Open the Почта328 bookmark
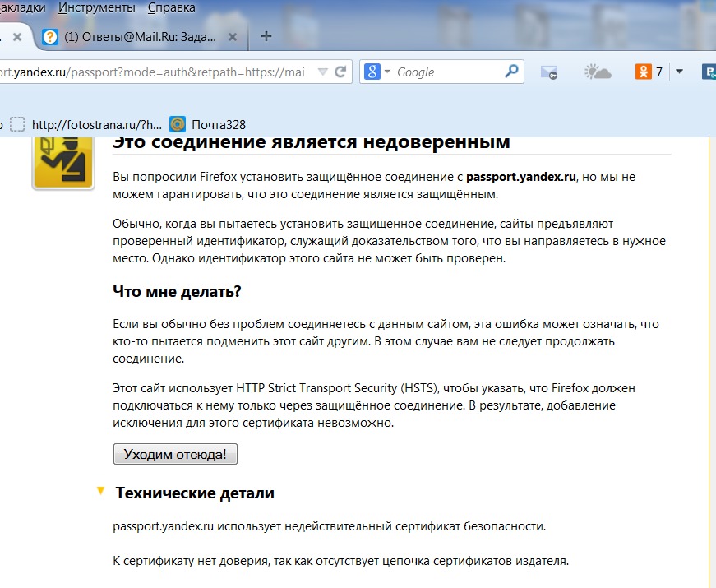The width and height of the screenshot is (716, 588). pos(208,125)
